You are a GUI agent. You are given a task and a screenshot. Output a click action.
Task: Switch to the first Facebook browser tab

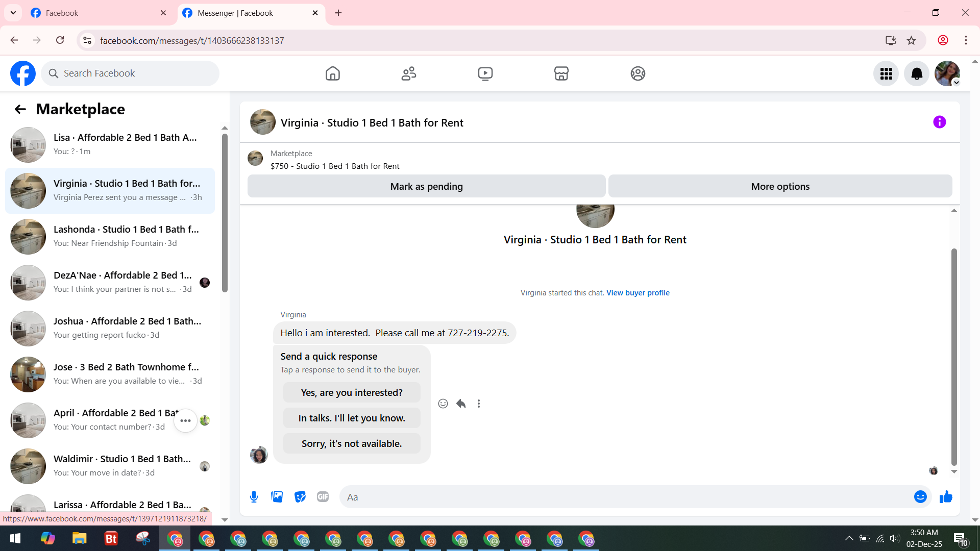click(x=92, y=13)
